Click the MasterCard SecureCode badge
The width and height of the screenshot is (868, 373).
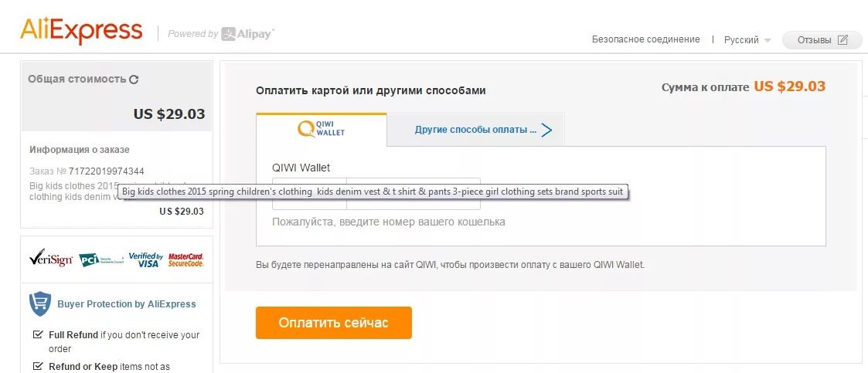pyautogui.click(x=186, y=259)
